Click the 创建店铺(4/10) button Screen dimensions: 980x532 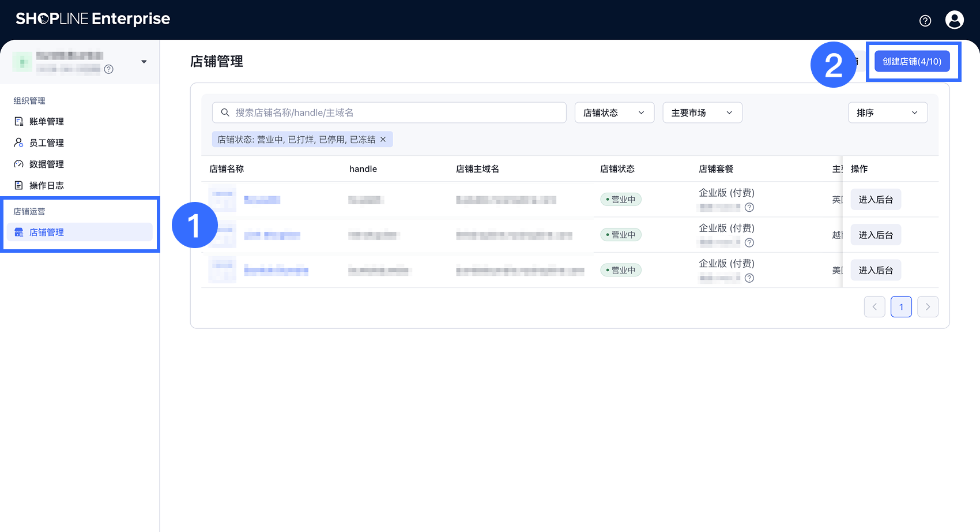[911, 62]
